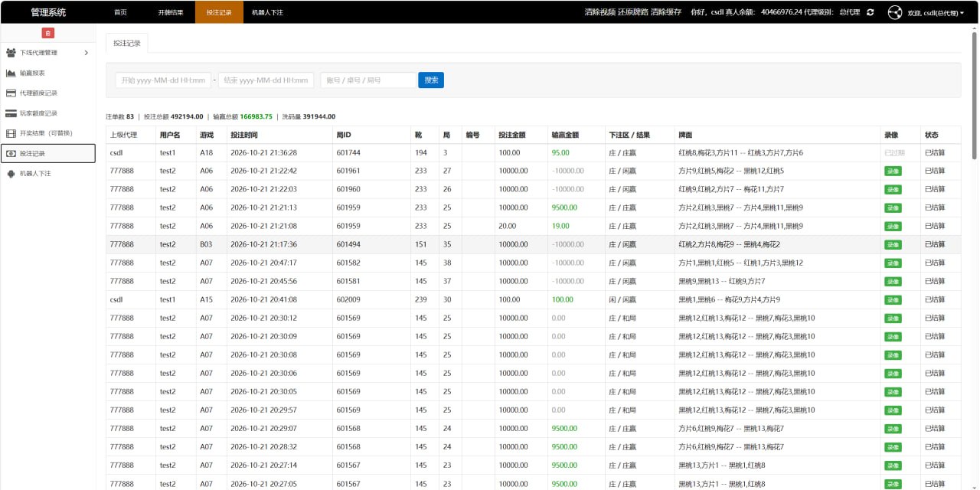Open 开奖结果（可替换） film icon in sidebar
The image size is (980, 490).
click(11, 133)
